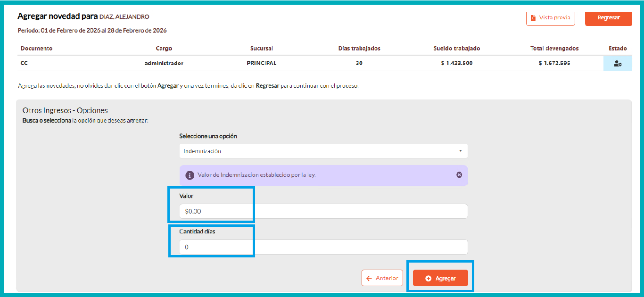The height and width of the screenshot is (297, 644).
Task: Click the Documento column header
Action: click(x=37, y=49)
